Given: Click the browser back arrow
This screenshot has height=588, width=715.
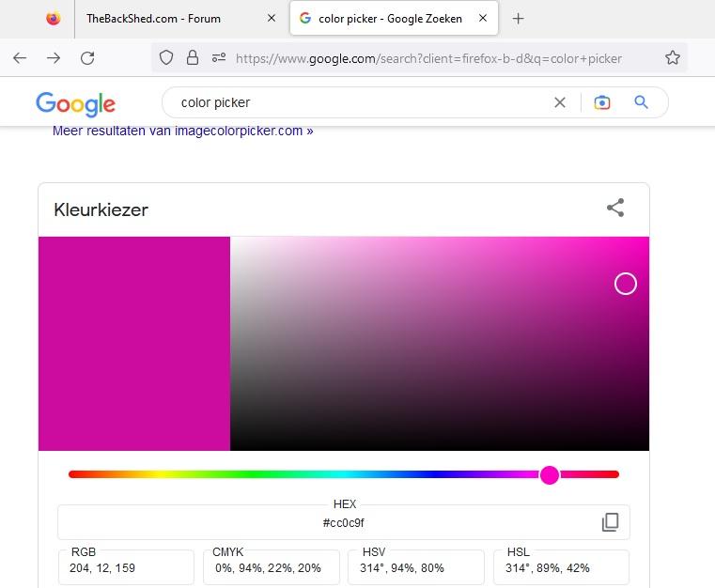Looking at the screenshot, I should click(20, 58).
